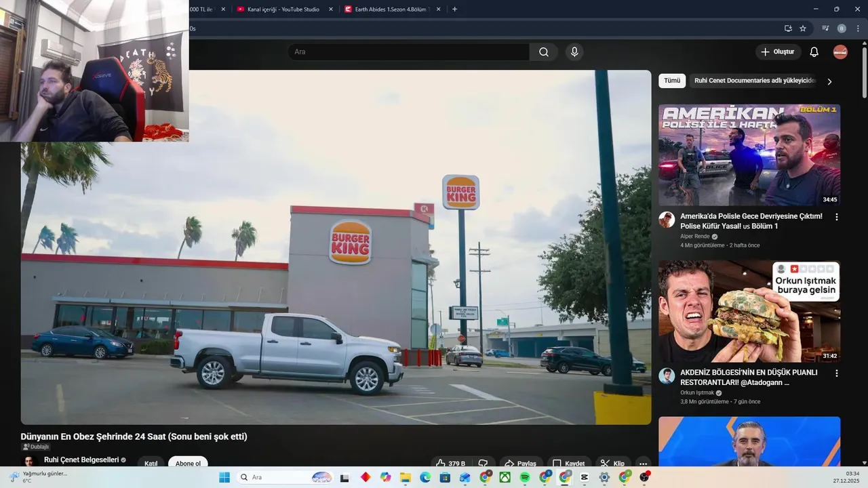
Task: Click the install app icon in address bar
Action: (788, 28)
